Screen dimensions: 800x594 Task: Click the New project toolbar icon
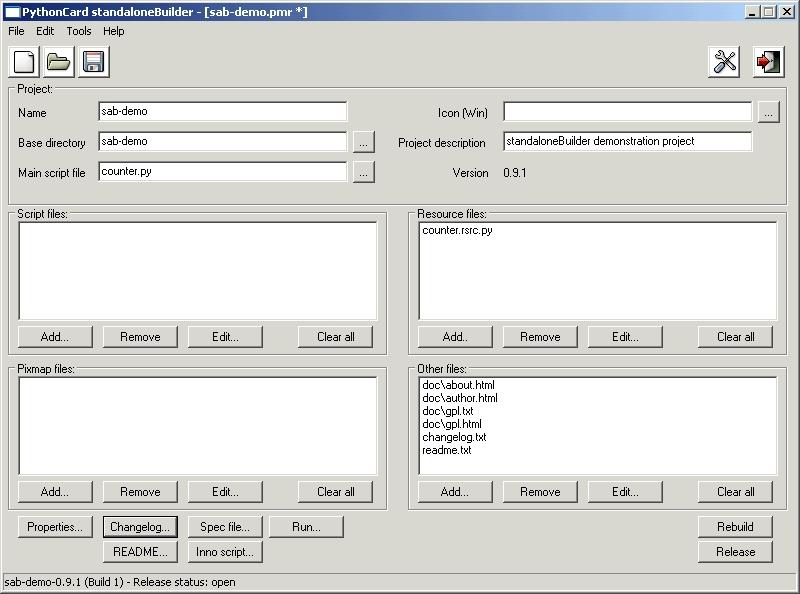tap(24, 62)
